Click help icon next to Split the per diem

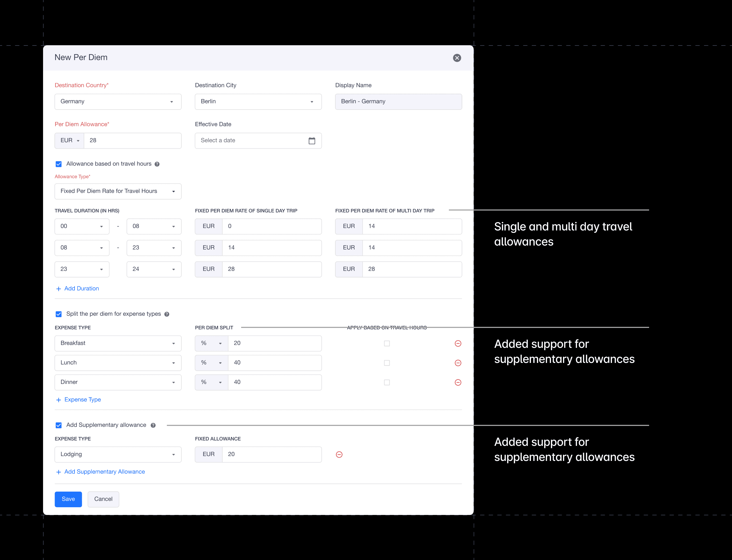(x=167, y=314)
